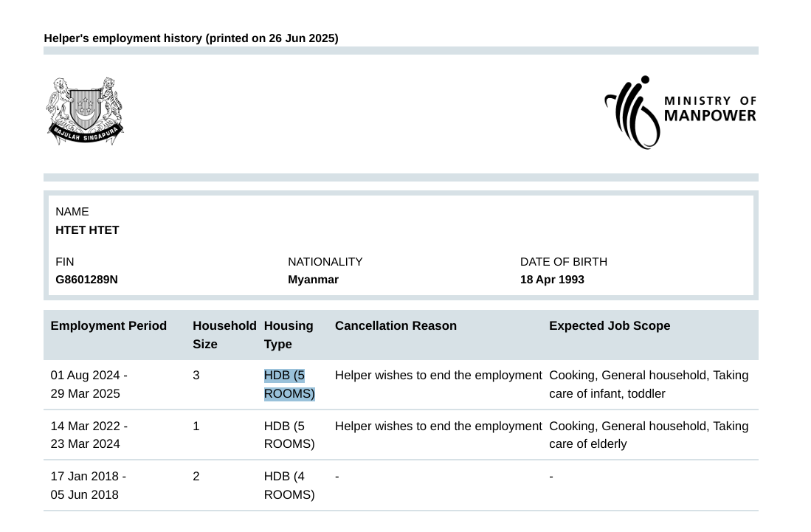811x532 pixels.
Task: Click the Ministry of Manpower logo
Action: point(680,112)
